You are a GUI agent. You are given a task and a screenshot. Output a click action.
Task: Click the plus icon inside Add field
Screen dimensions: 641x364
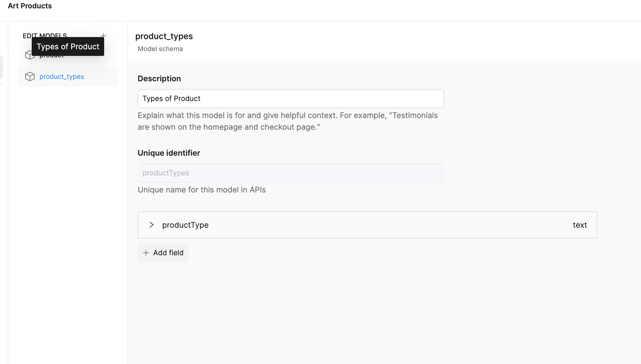click(146, 253)
